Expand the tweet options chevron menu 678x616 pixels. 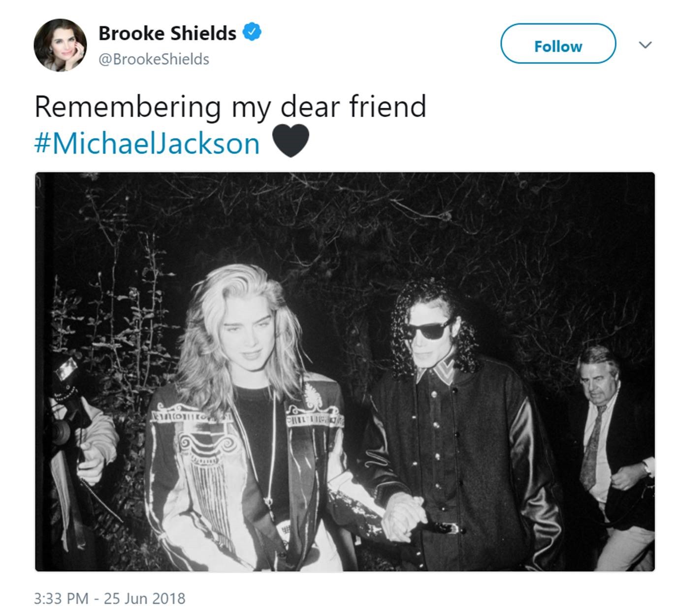pyautogui.click(x=645, y=45)
